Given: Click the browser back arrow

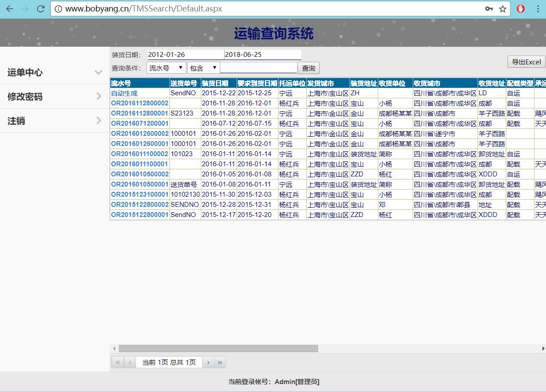Looking at the screenshot, I should [10, 9].
